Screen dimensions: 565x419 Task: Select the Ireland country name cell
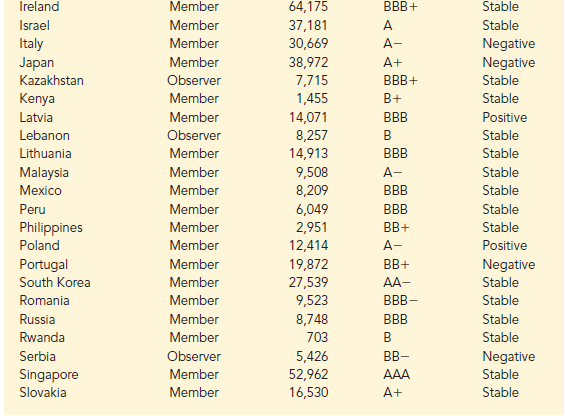39,6
